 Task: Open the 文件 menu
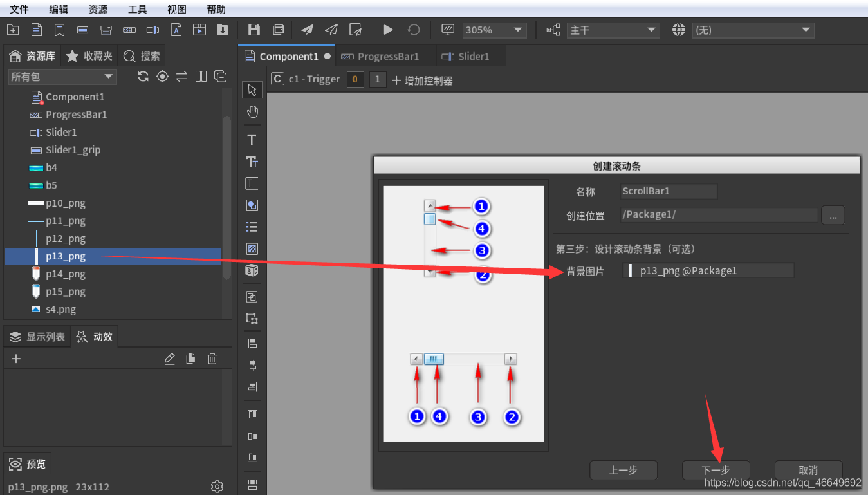coord(19,9)
